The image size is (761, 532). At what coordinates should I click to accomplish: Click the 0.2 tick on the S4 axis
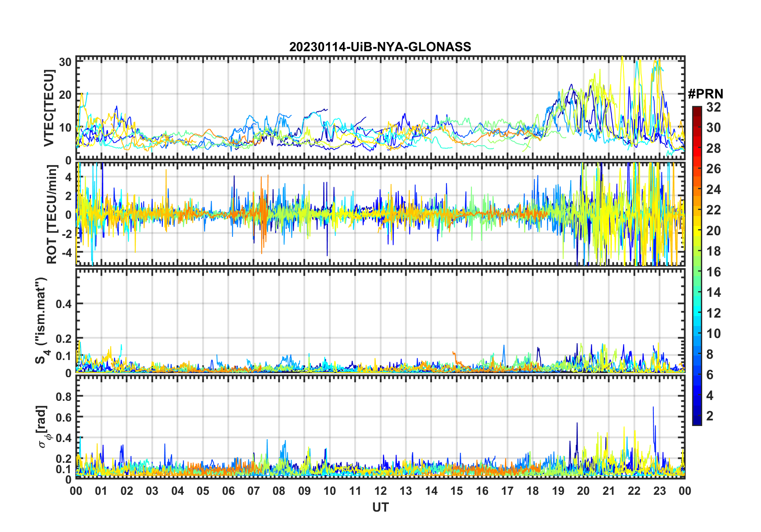[x=64, y=338]
